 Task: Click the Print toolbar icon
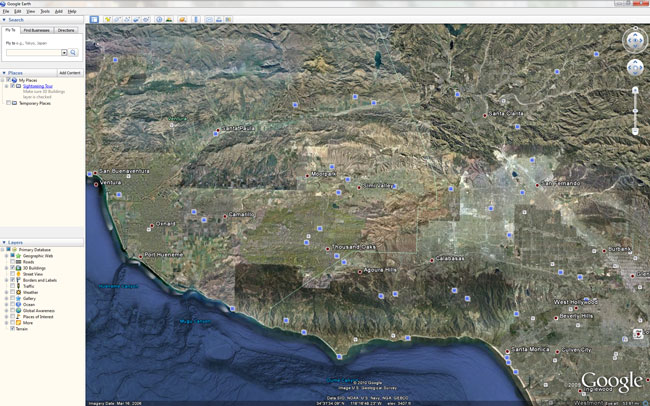pyautogui.click(x=219, y=19)
